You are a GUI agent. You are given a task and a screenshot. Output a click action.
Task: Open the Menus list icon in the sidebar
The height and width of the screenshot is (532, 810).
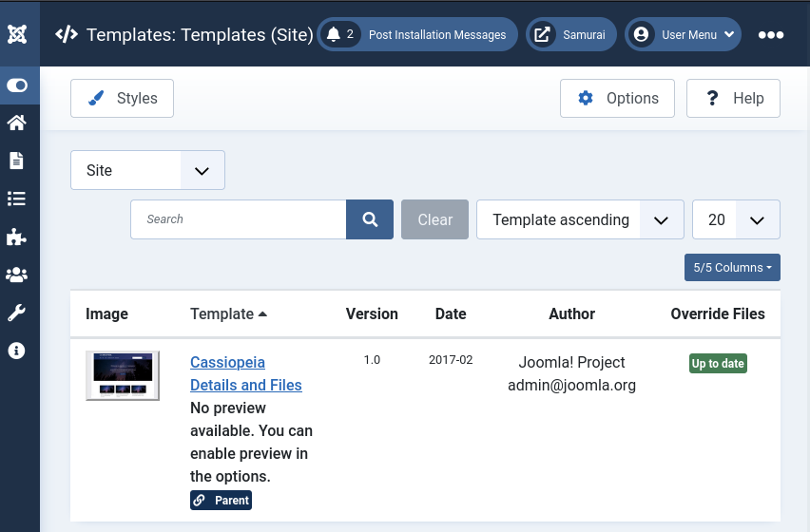tap(17, 199)
